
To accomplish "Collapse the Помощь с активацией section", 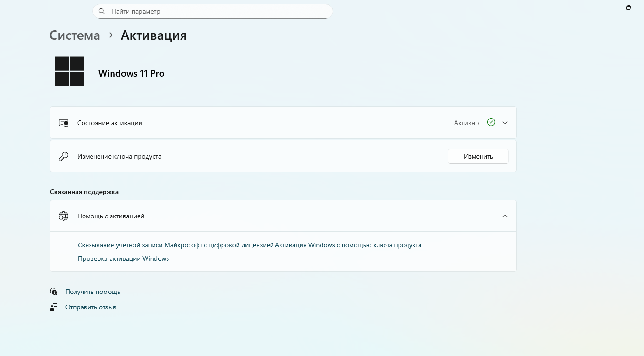I will pos(505,216).
